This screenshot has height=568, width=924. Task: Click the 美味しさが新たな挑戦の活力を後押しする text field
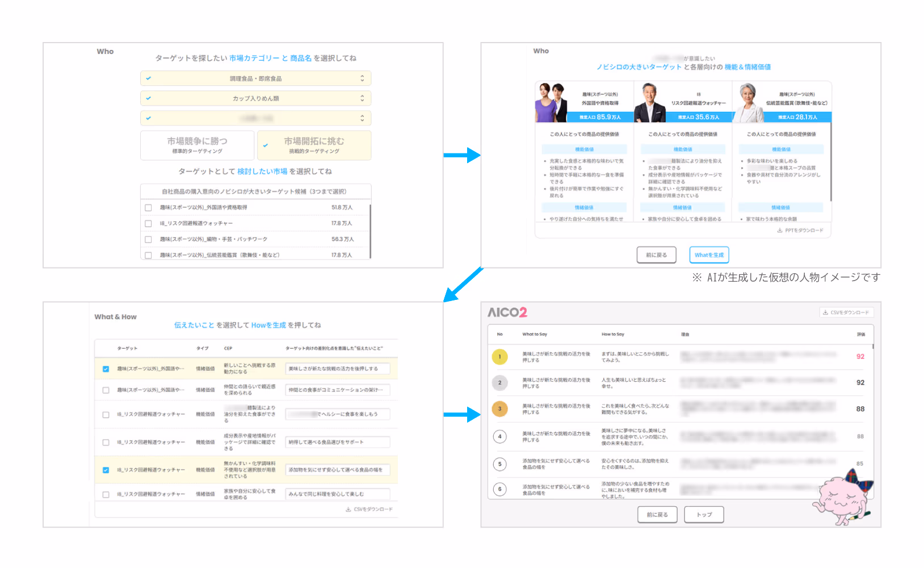click(x=338, y=368)
